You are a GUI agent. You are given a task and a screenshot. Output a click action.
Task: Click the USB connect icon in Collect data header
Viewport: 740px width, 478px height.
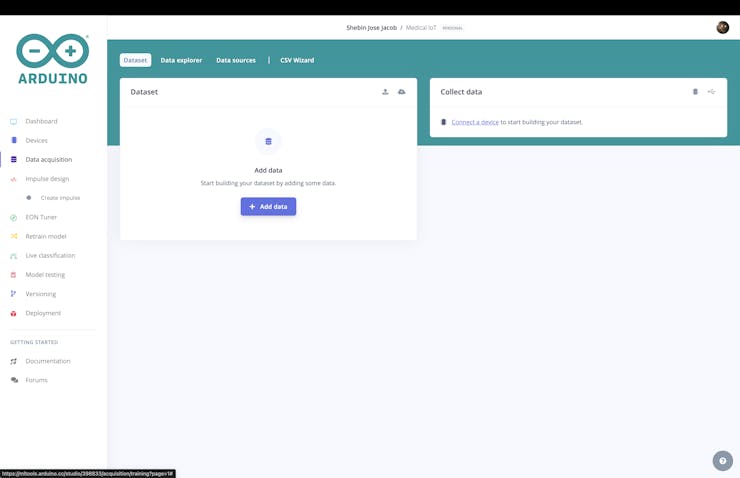711,92
